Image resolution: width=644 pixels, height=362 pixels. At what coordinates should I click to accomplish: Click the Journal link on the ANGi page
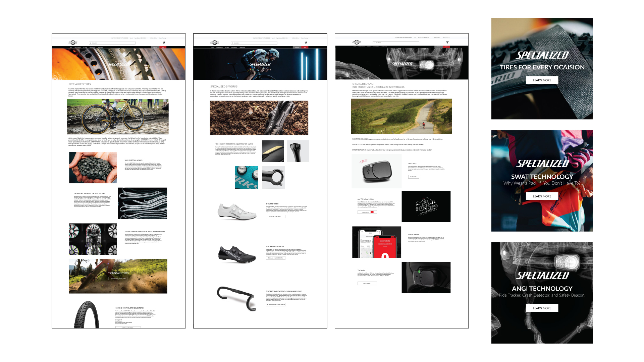point(415,38)
